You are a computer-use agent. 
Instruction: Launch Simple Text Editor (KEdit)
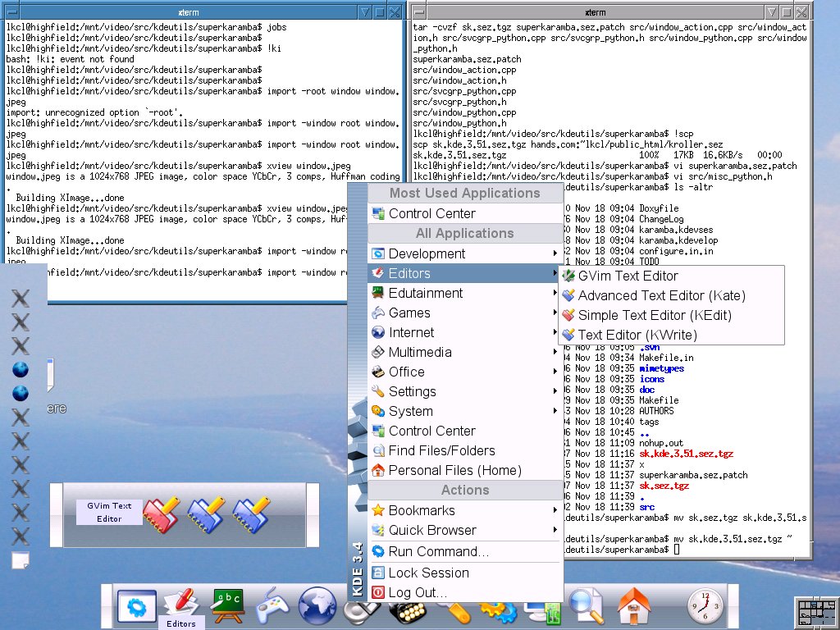pyautogui.click(x=672, y=316)
